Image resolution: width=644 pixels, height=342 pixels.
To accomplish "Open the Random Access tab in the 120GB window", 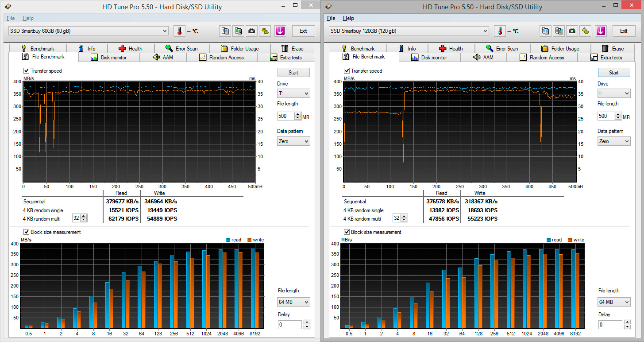I will (542, 58).
